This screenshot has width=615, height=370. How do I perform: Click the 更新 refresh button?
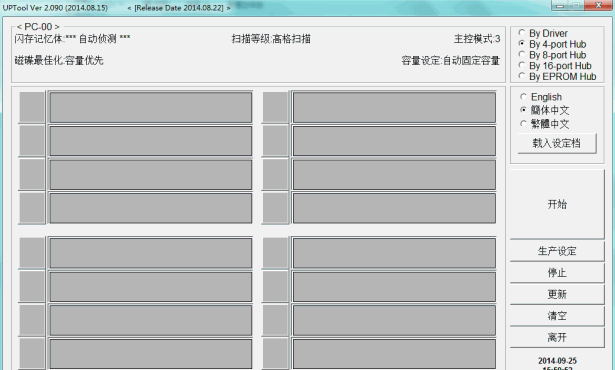[557, 294]
